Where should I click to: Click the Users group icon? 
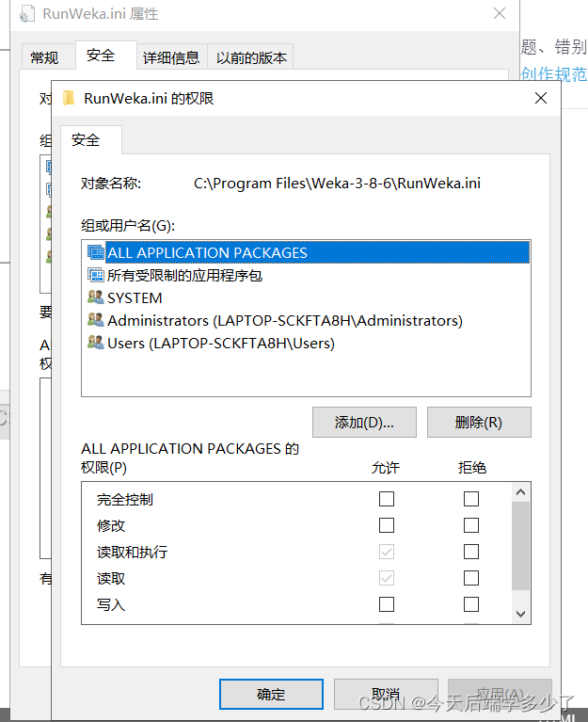click(96, 343)
